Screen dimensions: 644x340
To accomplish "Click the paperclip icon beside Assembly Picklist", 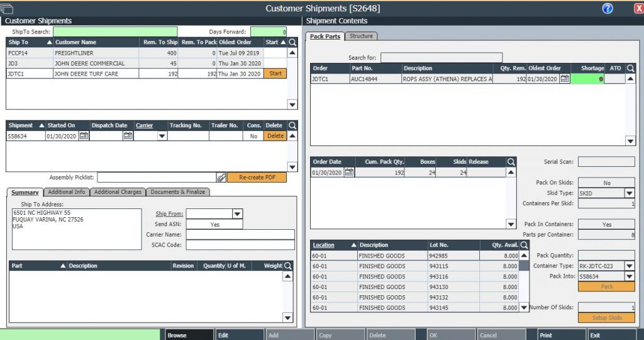I will (x=221, y=178).
